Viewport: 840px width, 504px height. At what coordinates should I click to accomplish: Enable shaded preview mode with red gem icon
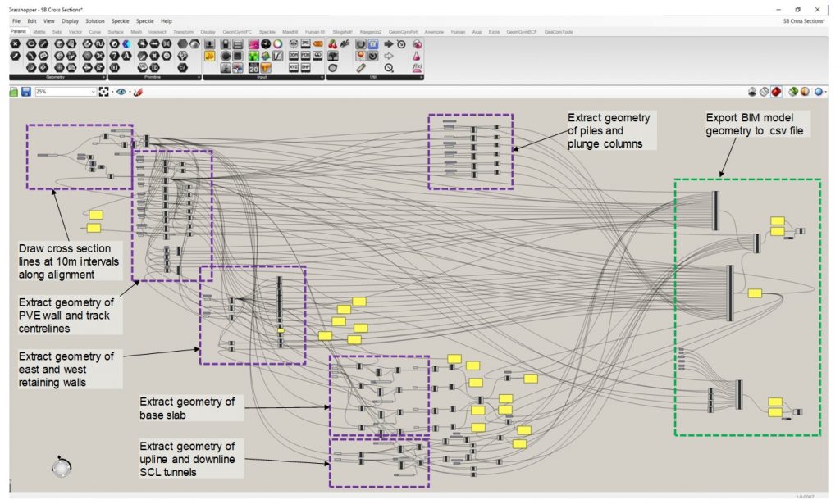point(777,92)
